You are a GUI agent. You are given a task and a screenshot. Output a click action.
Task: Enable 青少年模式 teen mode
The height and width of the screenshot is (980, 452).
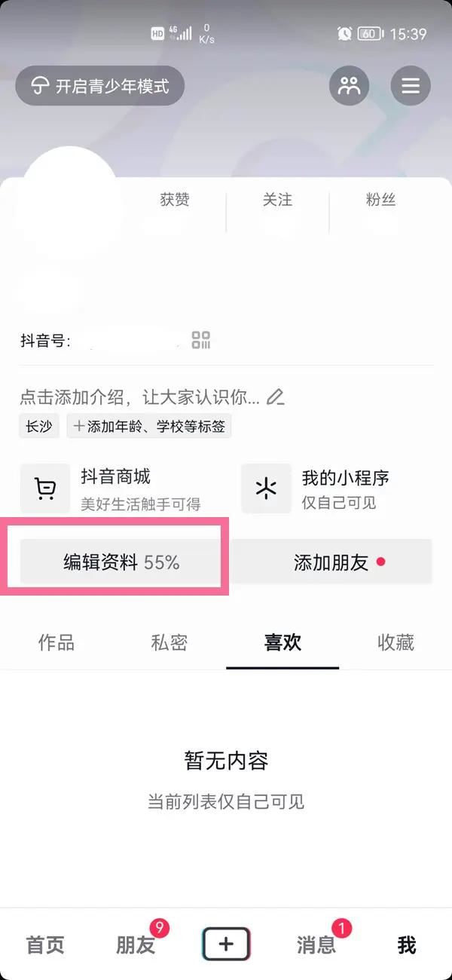click(99, 85)
